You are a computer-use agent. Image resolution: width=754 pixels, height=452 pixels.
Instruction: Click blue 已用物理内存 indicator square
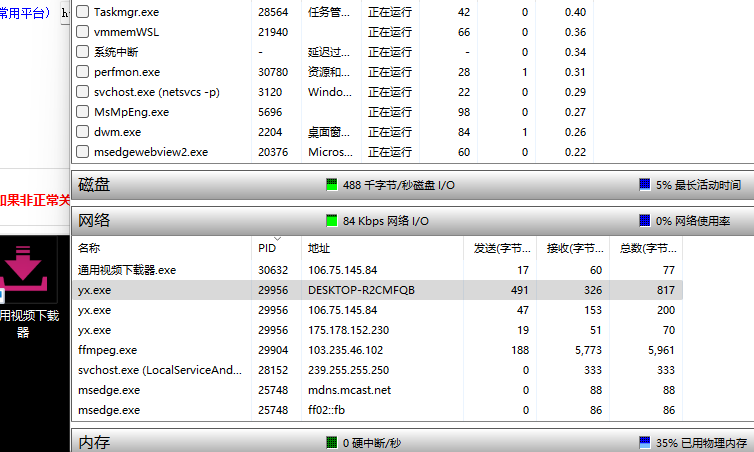645,441
